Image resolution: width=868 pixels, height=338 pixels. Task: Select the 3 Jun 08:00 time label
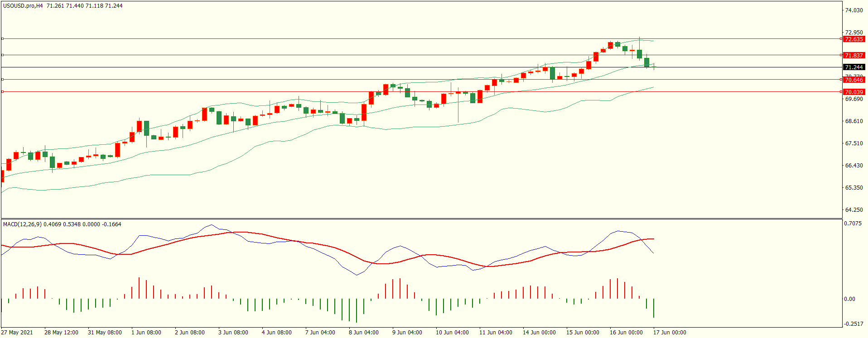point(233,333)
